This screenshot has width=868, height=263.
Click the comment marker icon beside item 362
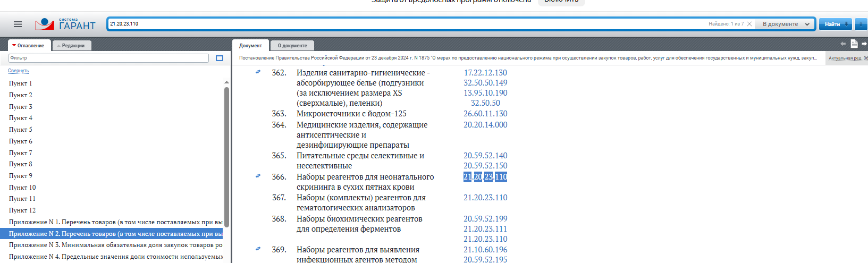(258, 72)
